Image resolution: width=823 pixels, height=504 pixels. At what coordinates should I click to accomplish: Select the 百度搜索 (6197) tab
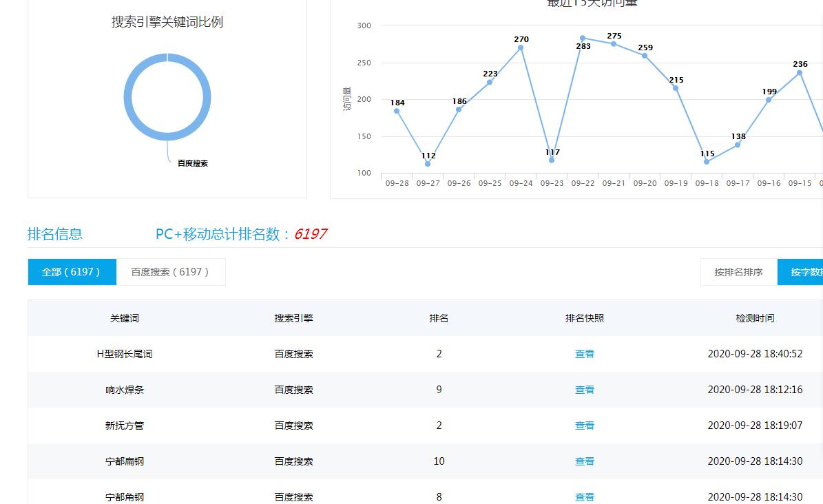point(170,272)
